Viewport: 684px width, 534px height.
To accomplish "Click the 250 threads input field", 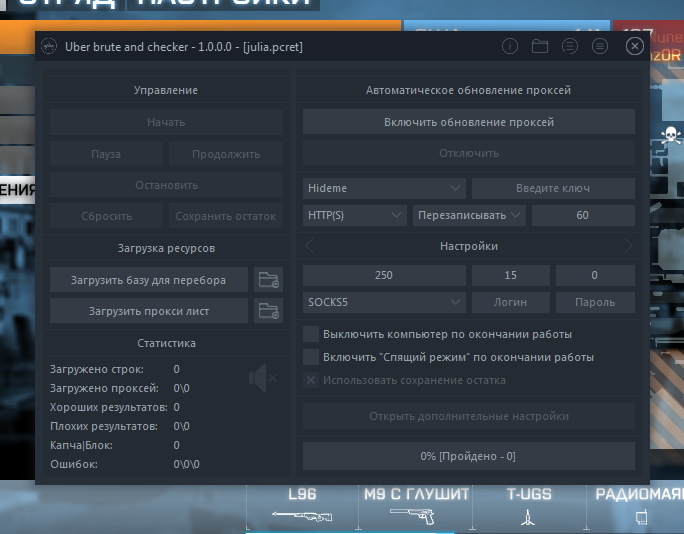I will coord(384,275).
